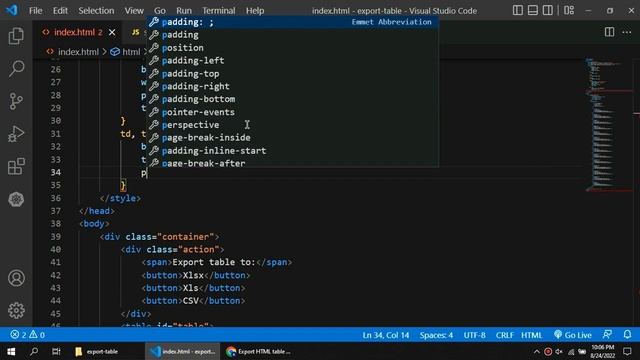640x360 pixels.
Task: Toggle the secondary side bar layout icon
Action: (x=548, y=10)
